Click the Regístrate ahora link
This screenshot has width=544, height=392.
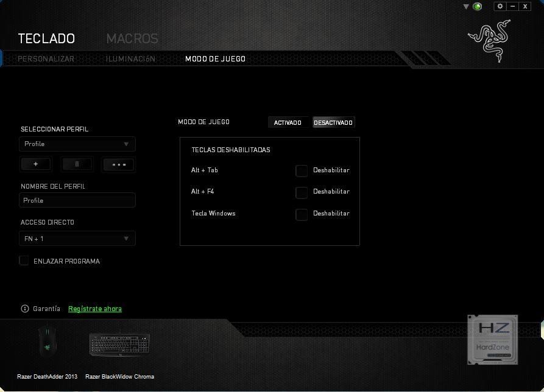point(95,309)
